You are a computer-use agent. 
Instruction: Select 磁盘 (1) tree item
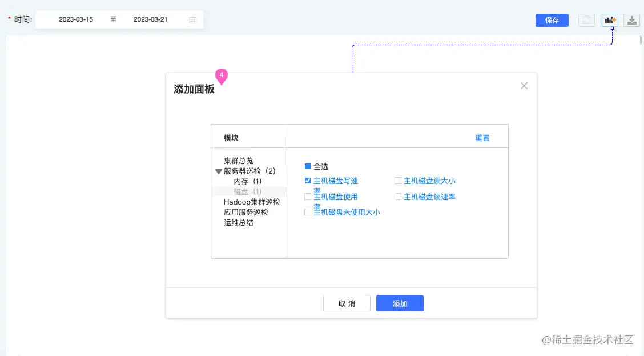click(x=248, y=191)
